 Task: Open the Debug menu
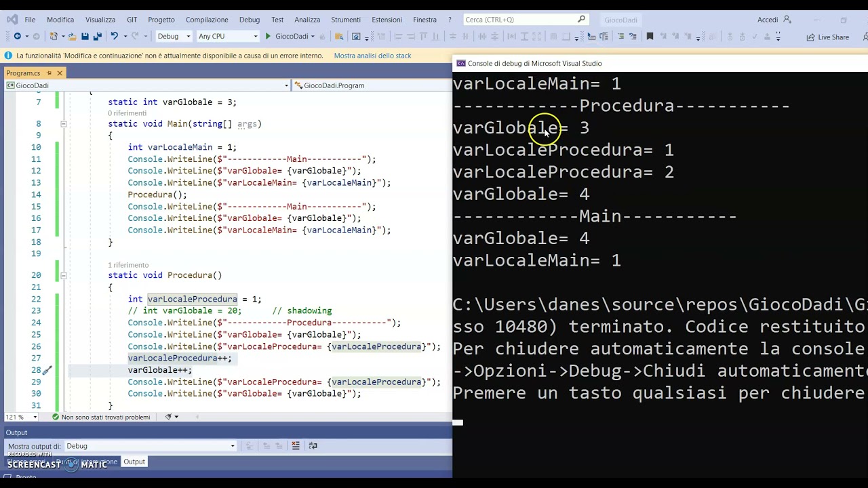tap(250, 20)
